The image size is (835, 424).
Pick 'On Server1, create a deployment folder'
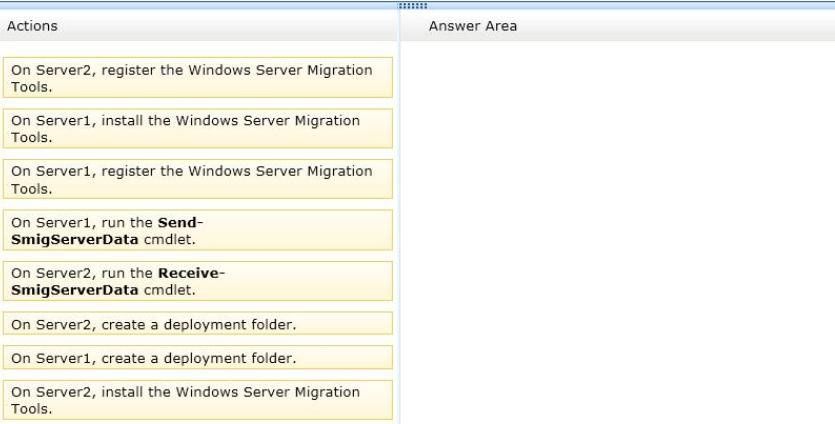pos(198,357)
